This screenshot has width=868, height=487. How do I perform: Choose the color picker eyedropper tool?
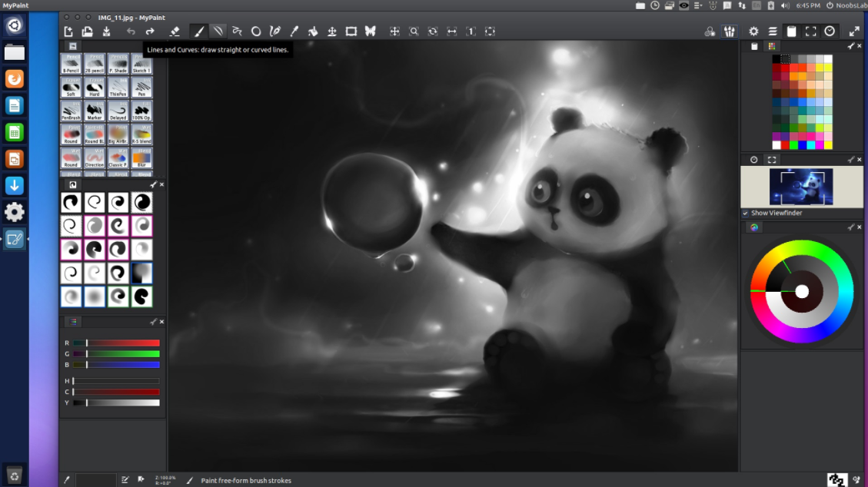(294, 31)
